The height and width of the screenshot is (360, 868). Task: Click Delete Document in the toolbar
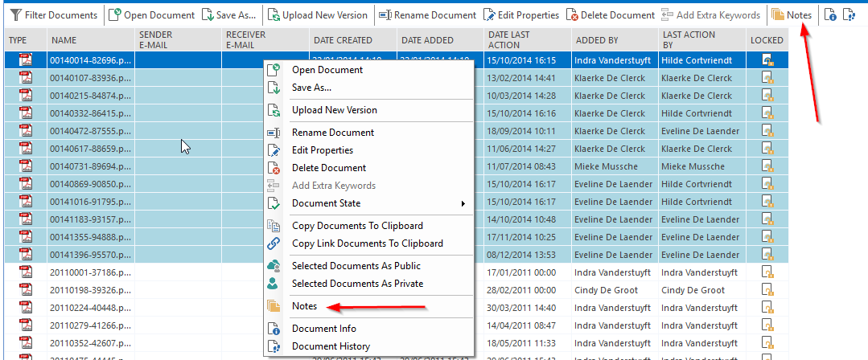(610, 15)
